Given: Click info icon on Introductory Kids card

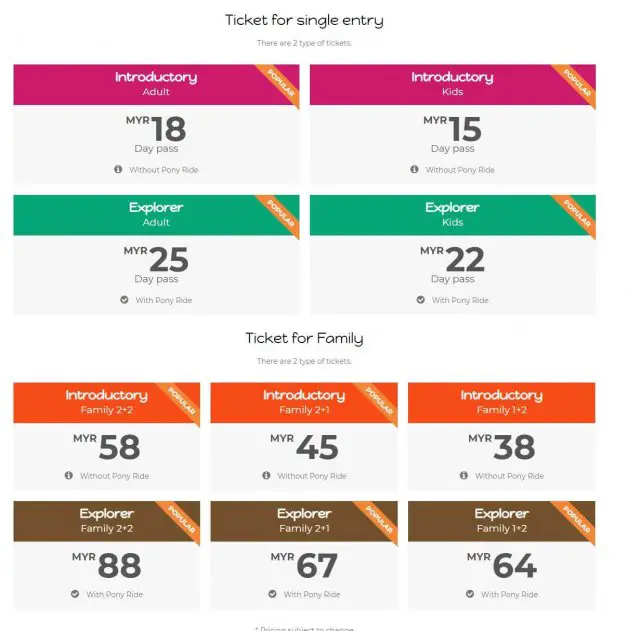Looking at the screenshot, I should pos(414,169).
